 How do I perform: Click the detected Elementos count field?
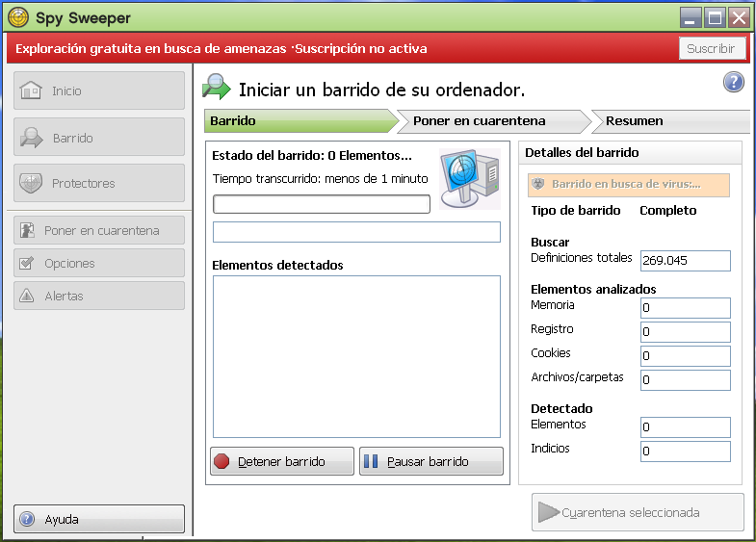coord(685,427)
